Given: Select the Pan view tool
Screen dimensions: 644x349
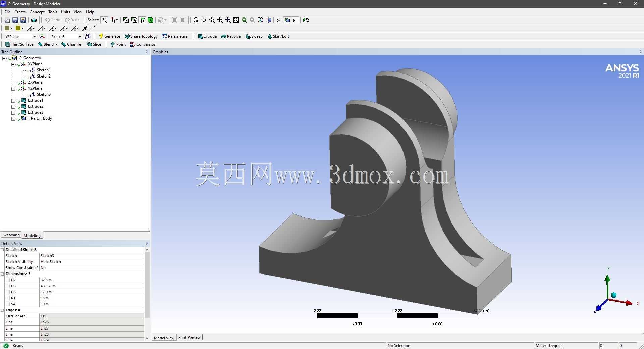Looking at the screenshot, I should [204, 20].
